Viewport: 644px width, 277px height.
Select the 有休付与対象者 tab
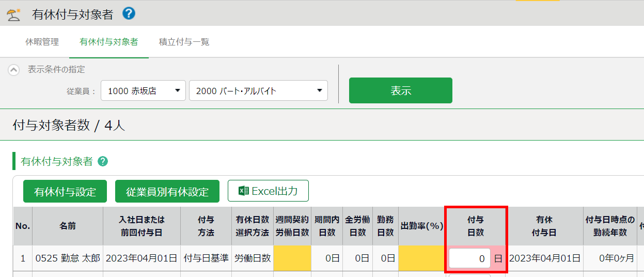click(108, 42)
